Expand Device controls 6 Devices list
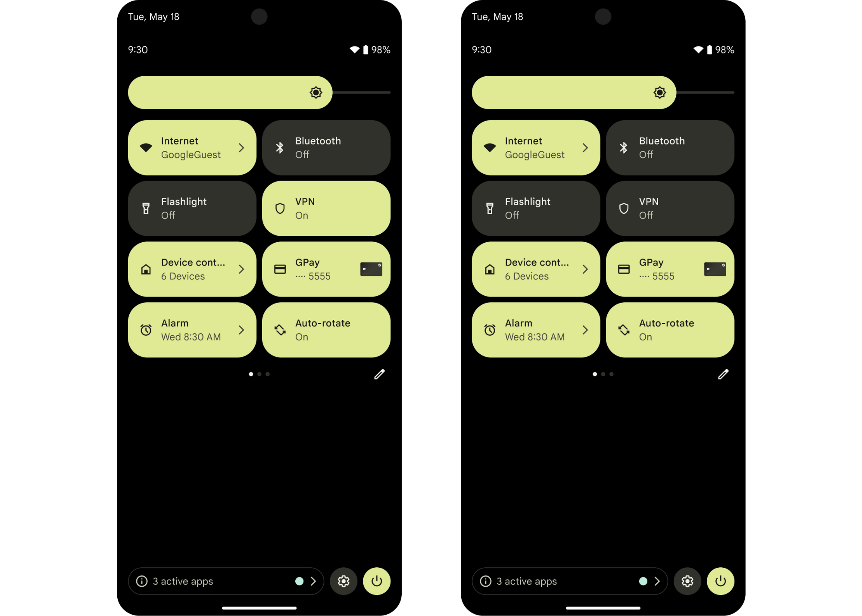862x616 pixels. tap(242, 269)
